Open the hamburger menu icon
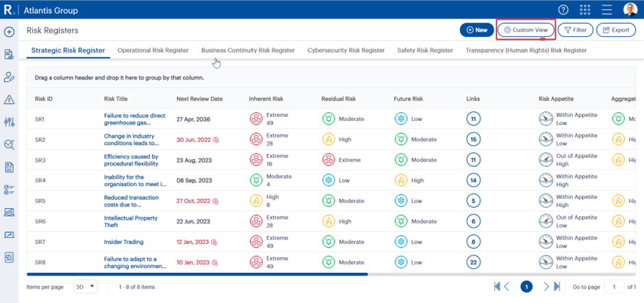The image size is (644, 303). pyautogui.click(x=606, y=10)
